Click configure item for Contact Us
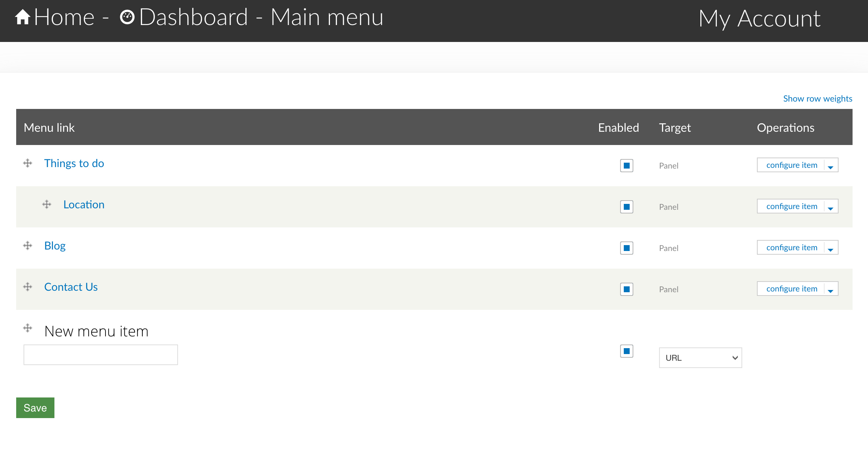The image size is (868, 449). pyautogui.click(x=791, y=289)
